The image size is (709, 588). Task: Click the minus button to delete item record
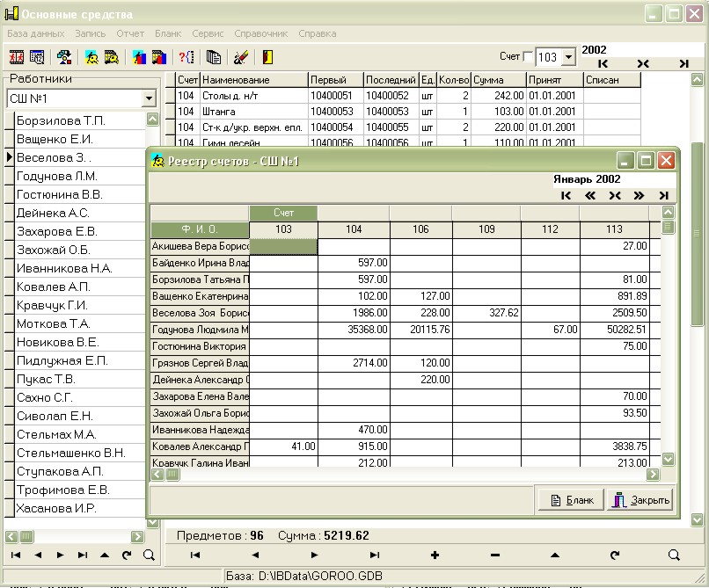pyautogui.click(x=494, y=555)
